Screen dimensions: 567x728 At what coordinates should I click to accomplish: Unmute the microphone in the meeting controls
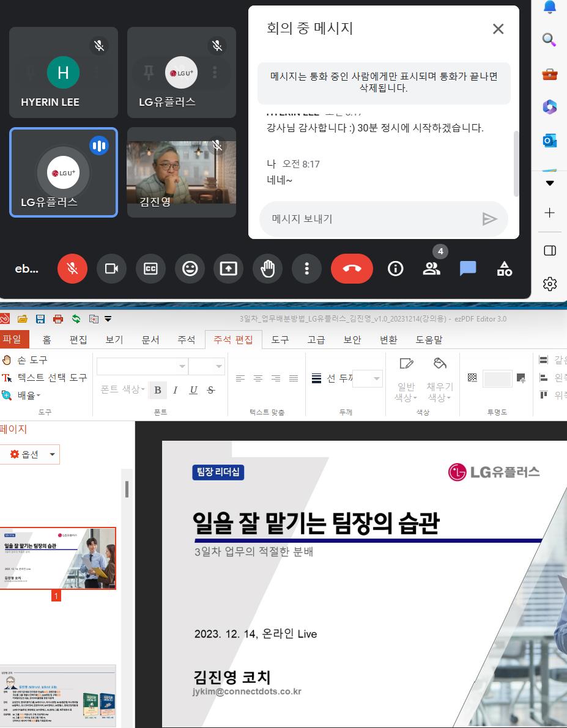tap(72, 268)
